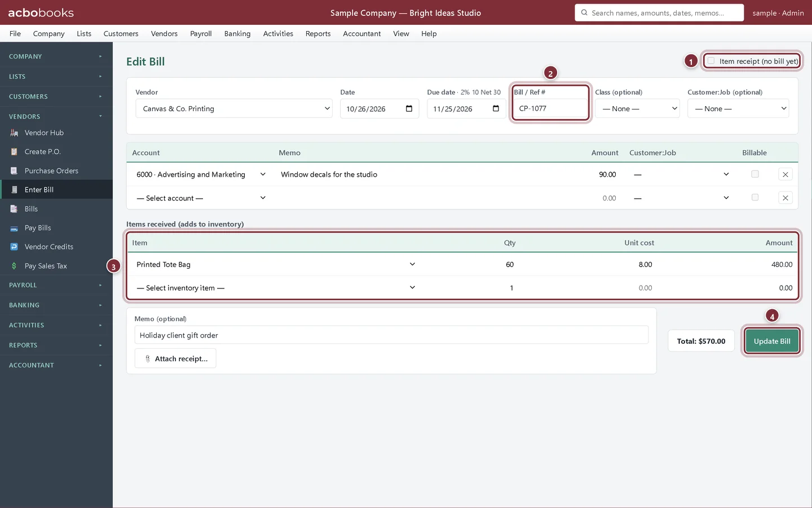The image size is (812, 508).
Task: Click the Attach receipt... button
Action: [x=175, y=358]
